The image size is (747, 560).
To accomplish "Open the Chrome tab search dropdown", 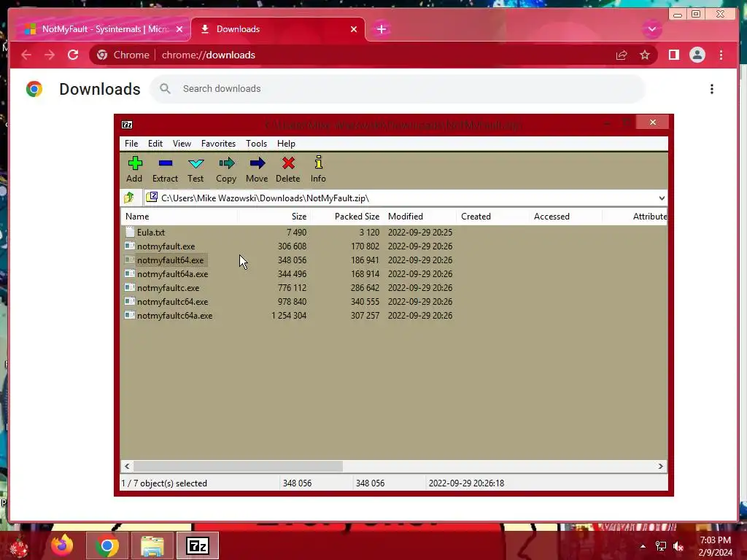I will pyautogui.click(x=651, y=29).
